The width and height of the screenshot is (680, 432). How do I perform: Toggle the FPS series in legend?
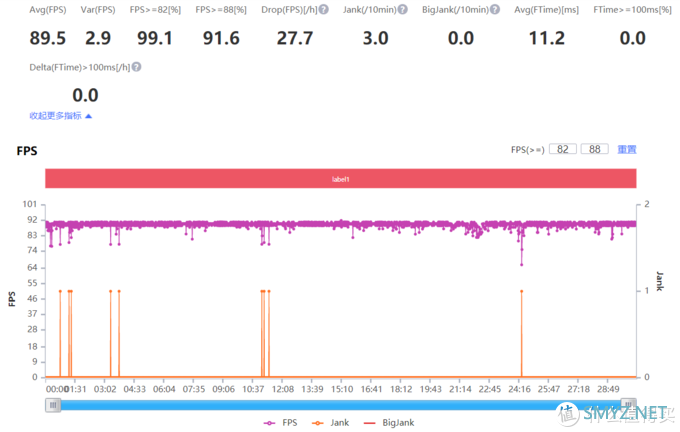pos(280,422)
